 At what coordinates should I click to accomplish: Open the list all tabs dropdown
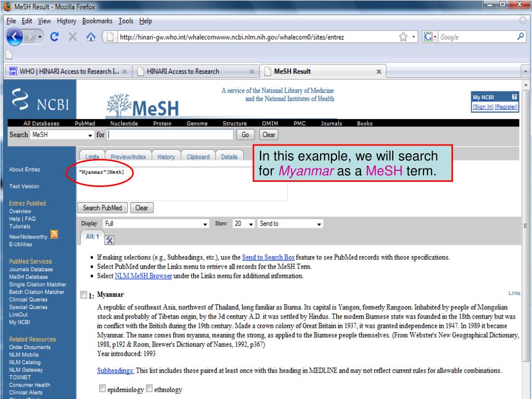coord(525,71)
